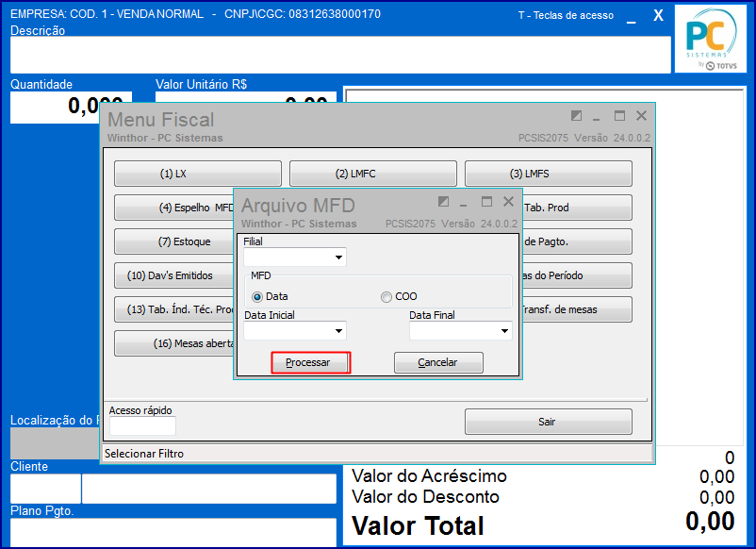The height and width of the screenshot is (549, 756).
Task: Click the Processar button
Action: pyautogui.click(x=310, y=362)
